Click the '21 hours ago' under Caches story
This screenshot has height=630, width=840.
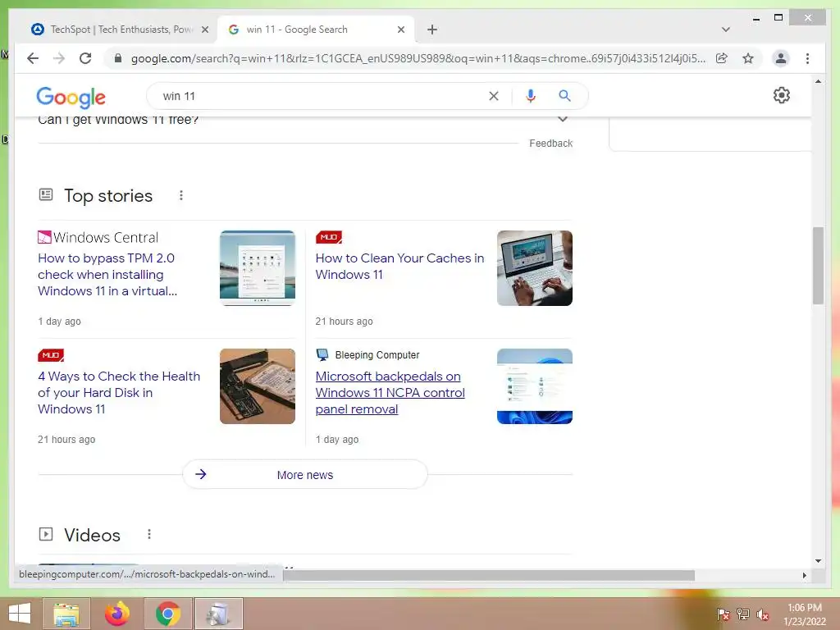344,322
